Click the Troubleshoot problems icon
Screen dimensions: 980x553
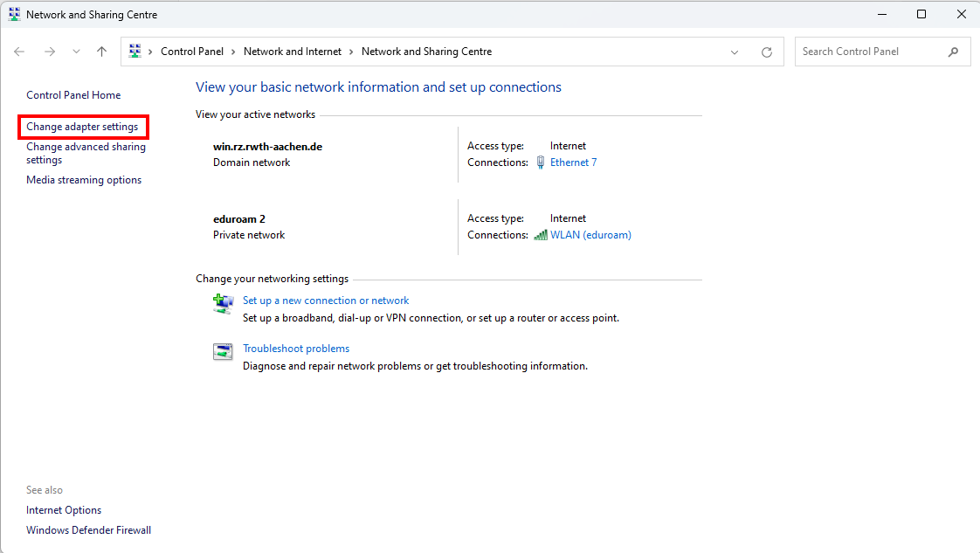[223, 352]
